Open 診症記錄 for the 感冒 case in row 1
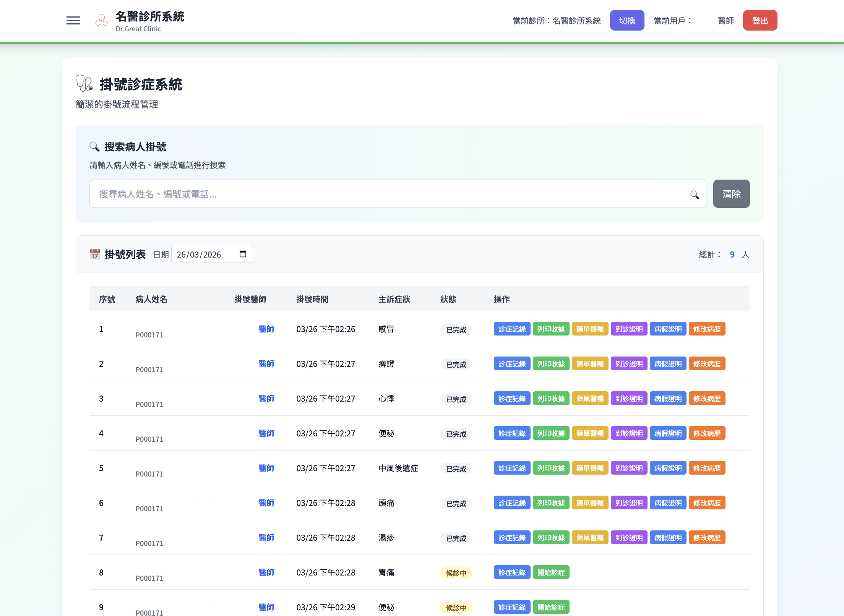844x616 pixels. click(x=512, y=329)
